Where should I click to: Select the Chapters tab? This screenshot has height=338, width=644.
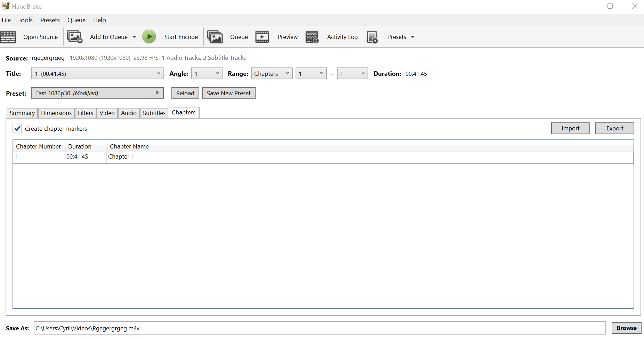pos(184,112)
